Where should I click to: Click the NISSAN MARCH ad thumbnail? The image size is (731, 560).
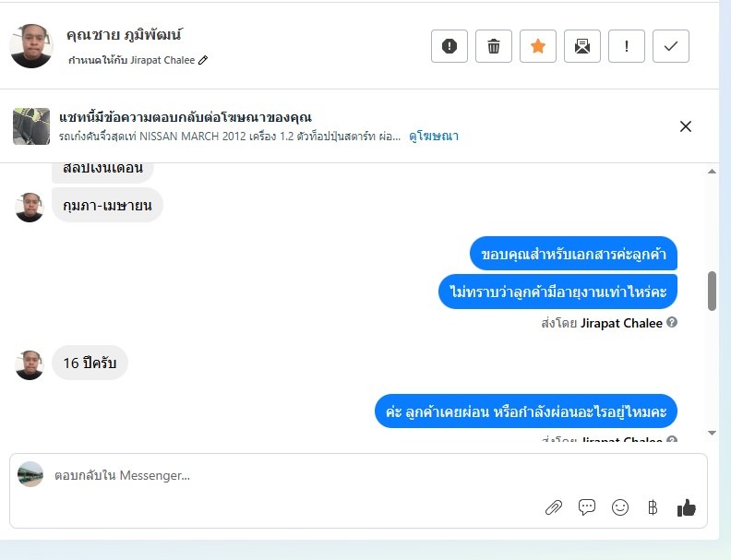click(31, 126)
